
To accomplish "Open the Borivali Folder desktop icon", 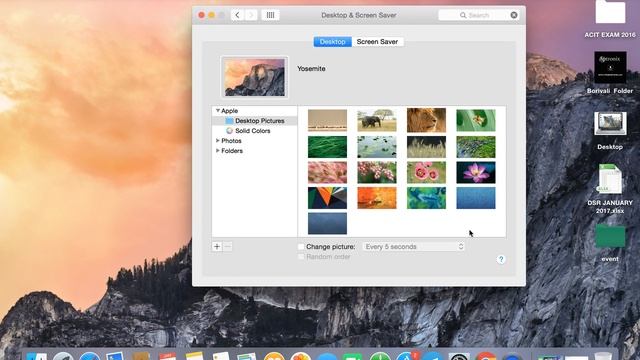I will point(610,67).
